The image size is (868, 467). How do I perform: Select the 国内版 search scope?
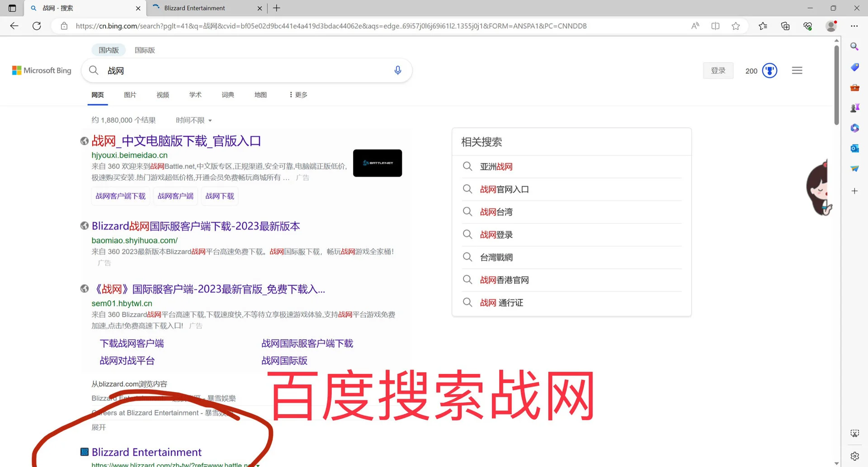pyautogui.click(x=109, y=50)
